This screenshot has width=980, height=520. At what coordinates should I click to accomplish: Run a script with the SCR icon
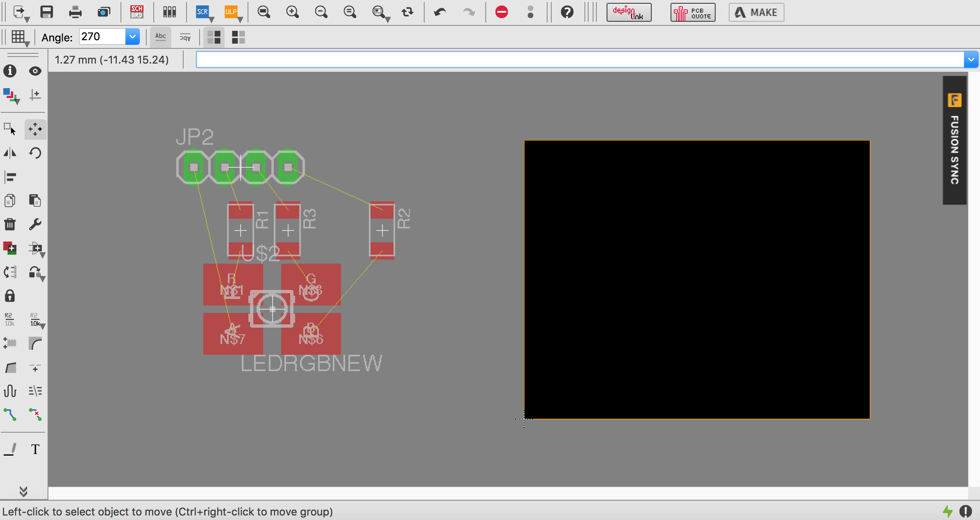202,12
